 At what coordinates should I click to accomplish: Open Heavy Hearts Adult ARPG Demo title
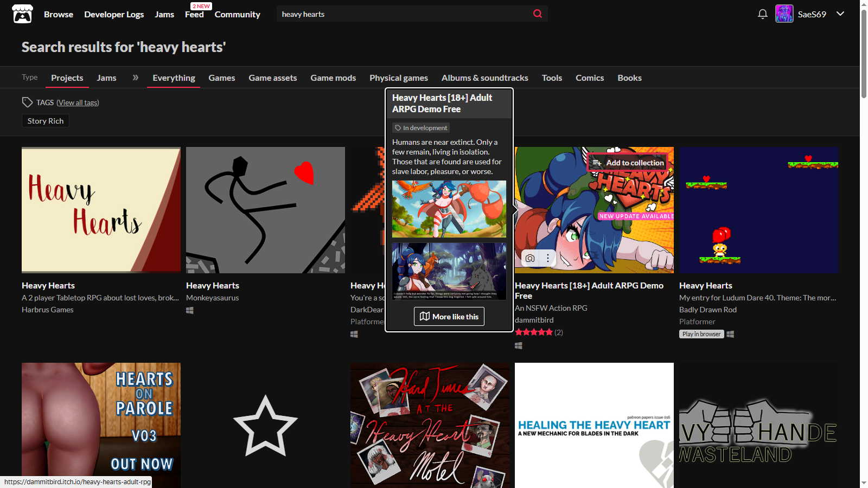coord(589,291)
